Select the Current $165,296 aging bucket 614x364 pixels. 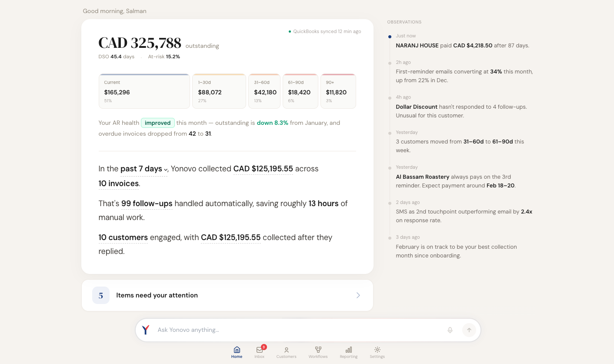point(144,91)
